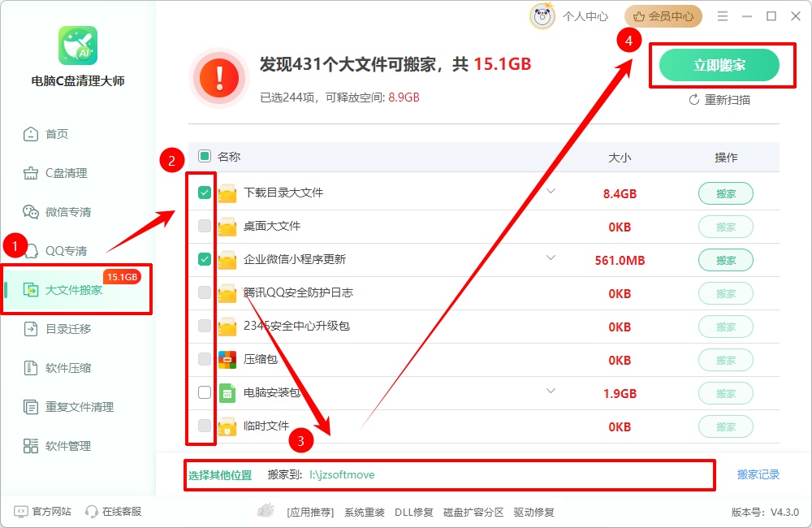Image resolution: width=812 pixels, height=528 pixels.
Task: Click the 首页 home icon in sidebar
Action: (x=31, y=134)
